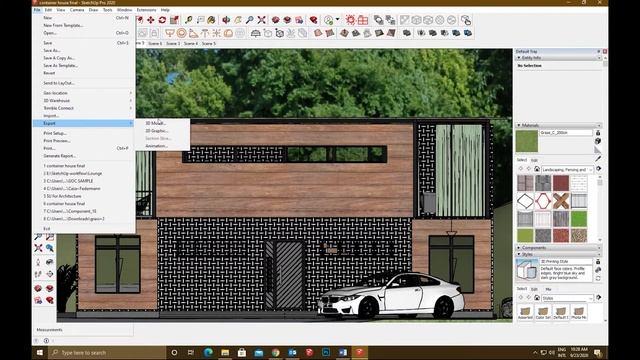
Task: Open Task View on the taskbar
Action: (191, 352)
